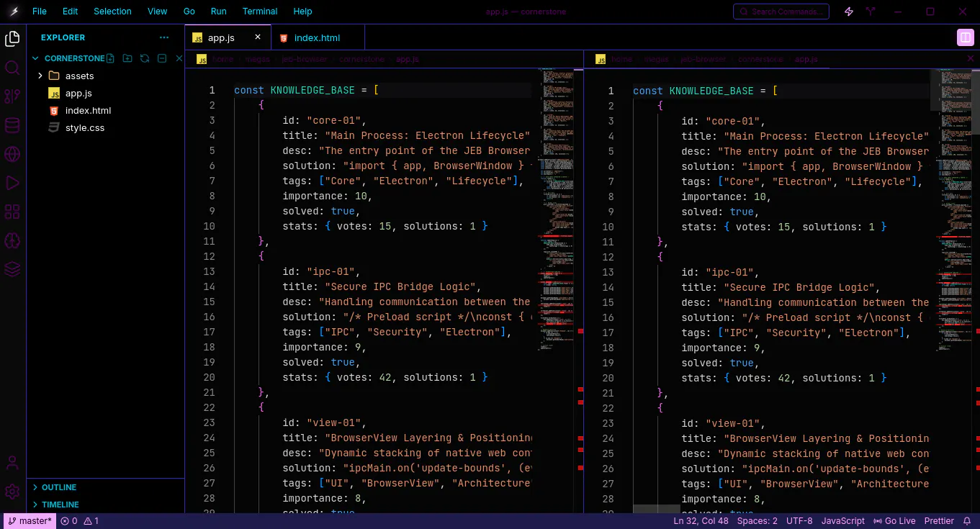
Task: Open the AI brain view icon
Action: [x=12, y=240]
